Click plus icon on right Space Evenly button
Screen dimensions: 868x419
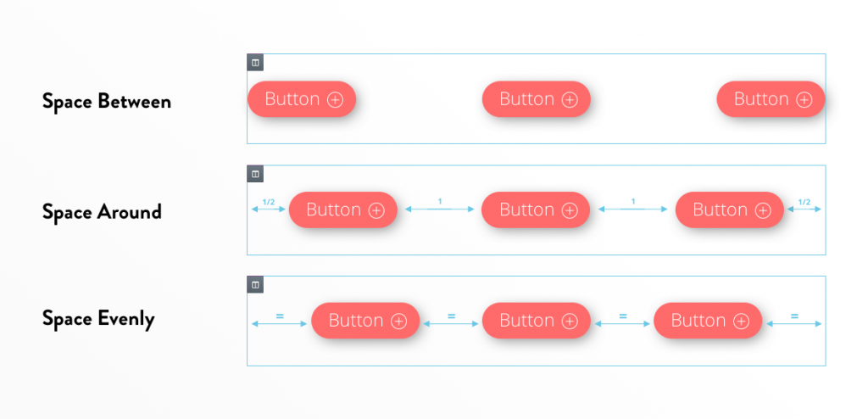pyautogui.click(x=742, y=321)
